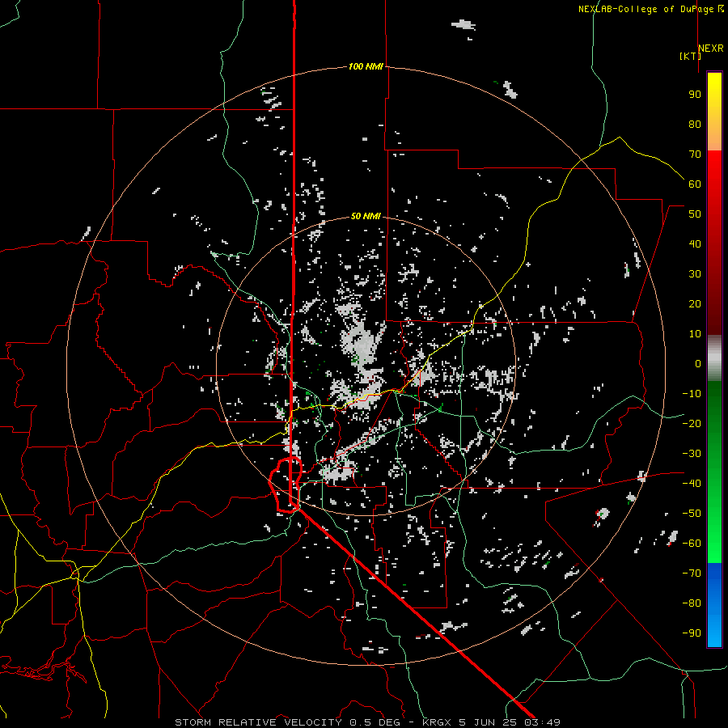Click the 100 NMI range ring label

[366, 67]
